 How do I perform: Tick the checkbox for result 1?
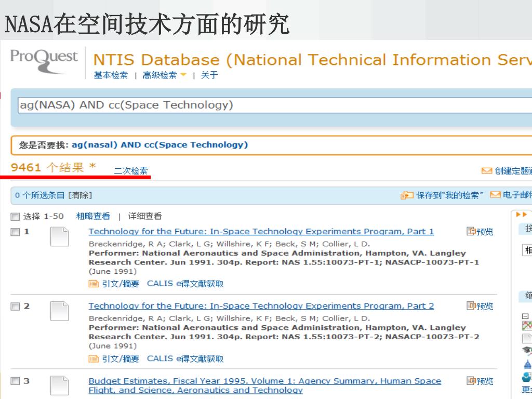(15, 232)
